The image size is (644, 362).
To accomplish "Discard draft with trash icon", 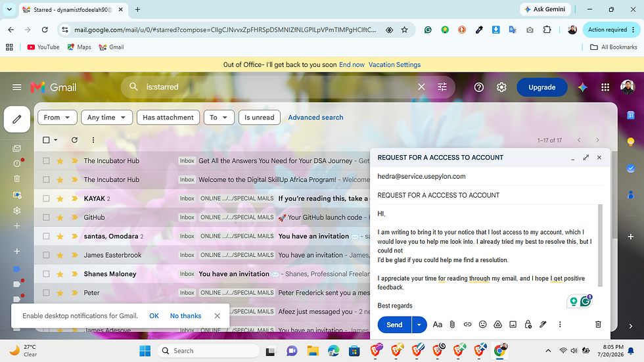I will click(x=599, y=325).
